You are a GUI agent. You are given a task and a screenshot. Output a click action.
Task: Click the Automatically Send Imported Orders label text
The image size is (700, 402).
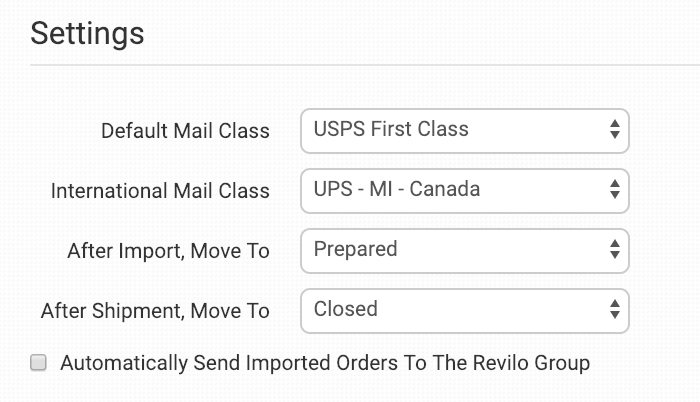point(325,363)
